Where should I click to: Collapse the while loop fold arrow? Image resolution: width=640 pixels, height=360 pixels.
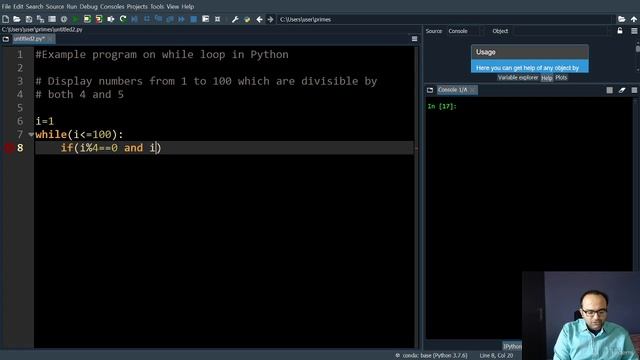(31, 134)
